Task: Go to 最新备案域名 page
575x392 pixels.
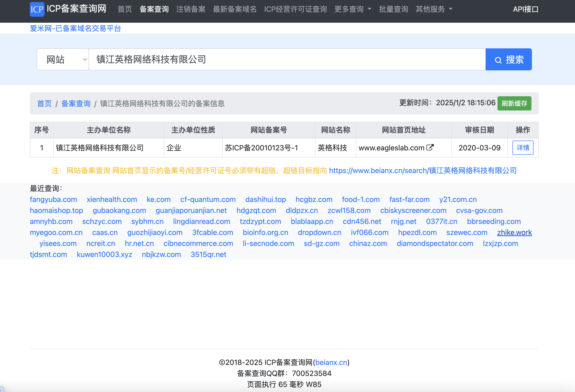Action: click(235, 9)
